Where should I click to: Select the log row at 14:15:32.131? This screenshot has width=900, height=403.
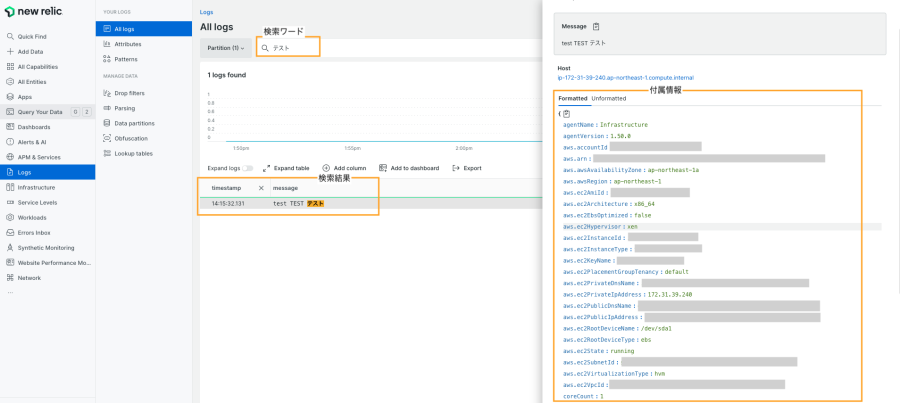(290, 203)
